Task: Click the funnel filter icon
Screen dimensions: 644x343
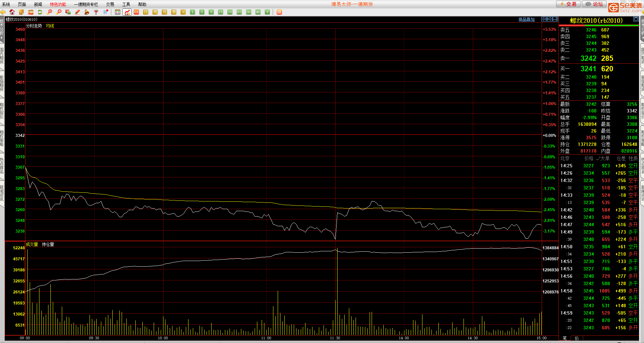Action: (96, 12)
